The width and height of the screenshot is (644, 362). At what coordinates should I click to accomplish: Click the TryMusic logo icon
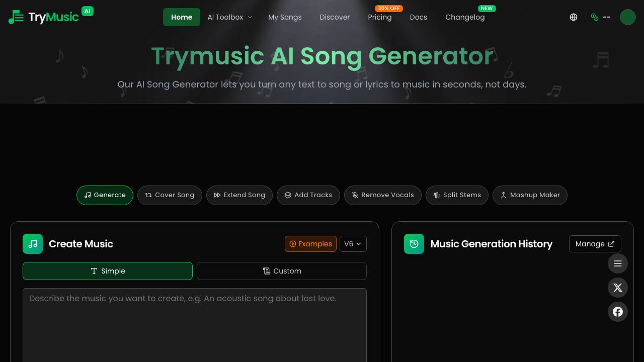point(16,17)
